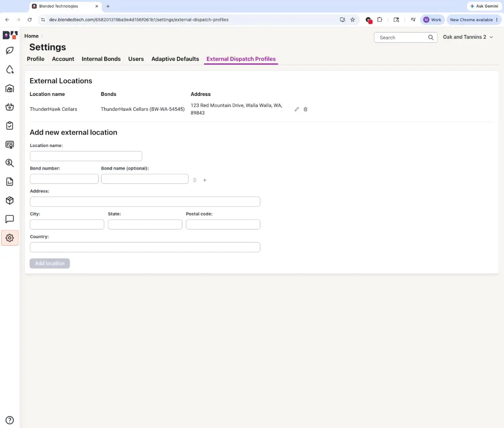
Task: Click the browser URL address bar
Action: 190,19
